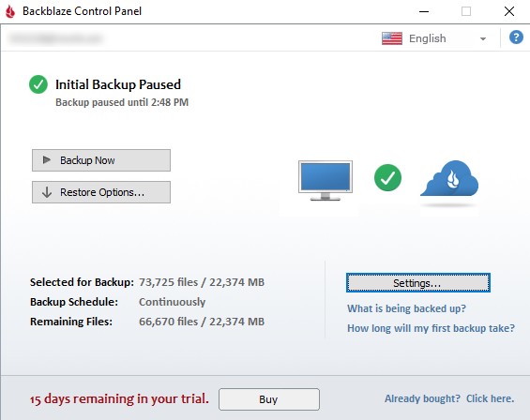This screenshot has height=420, width=530.
Task: Start backup with Backup Now button
Action: [101, 160]
